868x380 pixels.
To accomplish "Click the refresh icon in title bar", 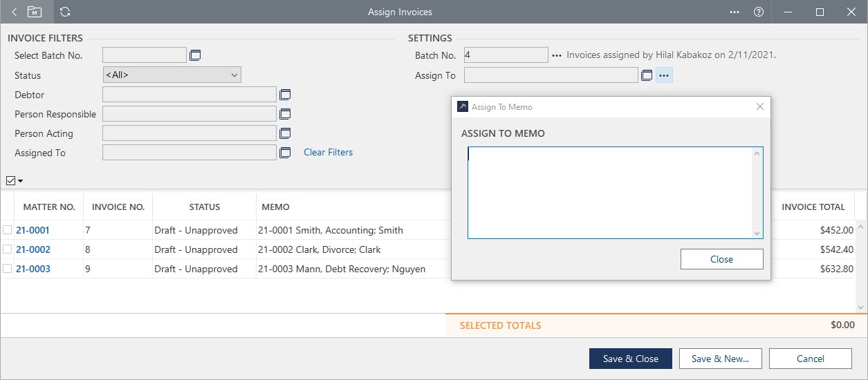I will 65,12.
